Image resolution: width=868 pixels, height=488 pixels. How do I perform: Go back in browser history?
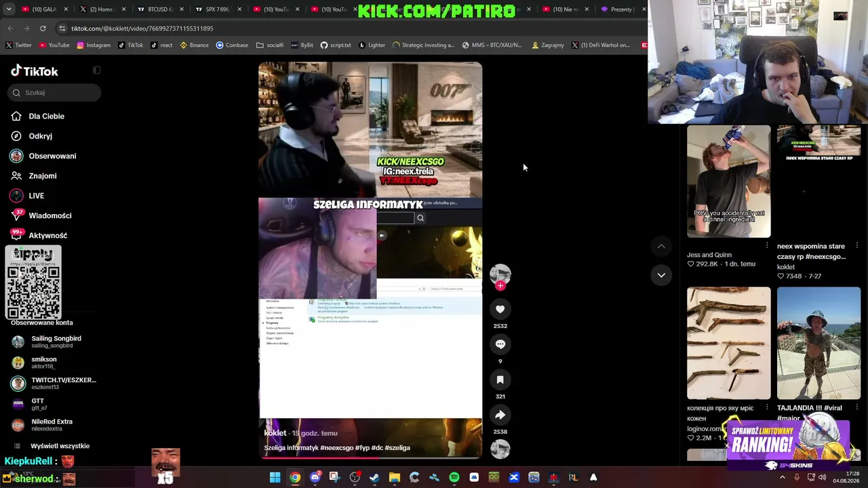[10, 28]
